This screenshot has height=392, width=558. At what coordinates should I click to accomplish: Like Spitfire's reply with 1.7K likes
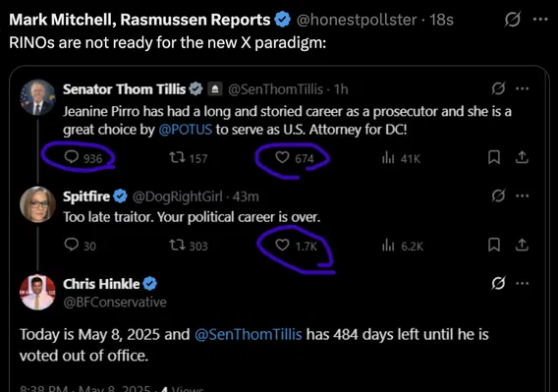[282, 245]
